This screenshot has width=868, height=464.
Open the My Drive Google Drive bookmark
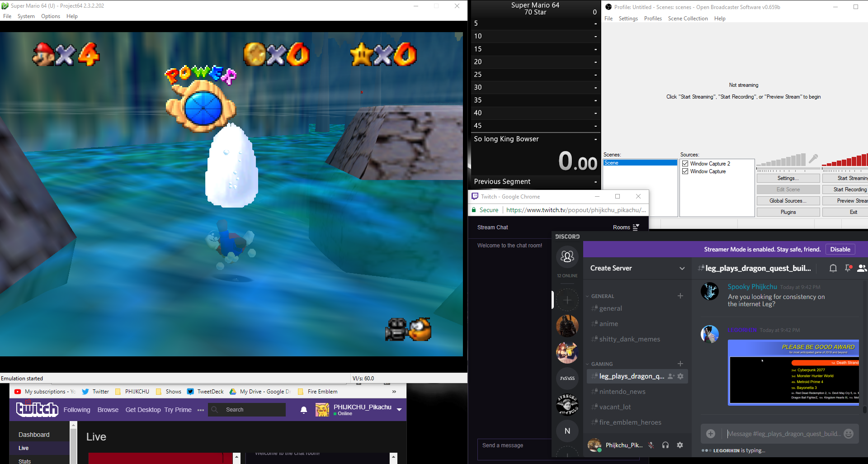[x=260, y=392]
